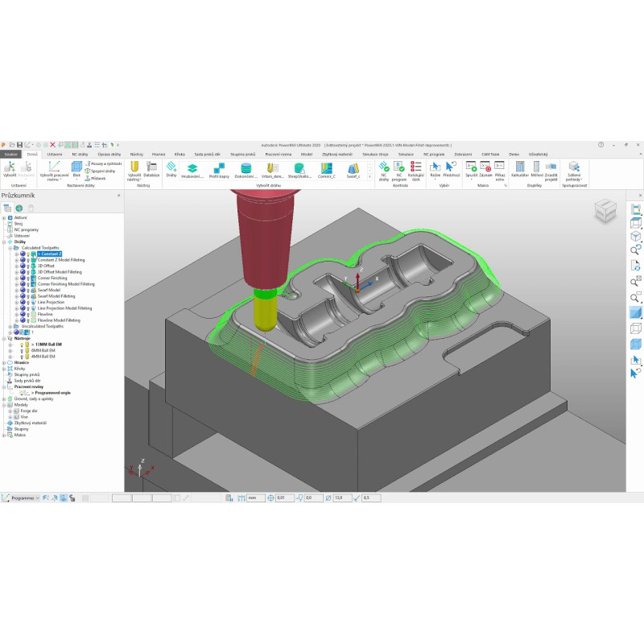
Task: Click the Měření measure tool
Action: (x=535, y=168)
